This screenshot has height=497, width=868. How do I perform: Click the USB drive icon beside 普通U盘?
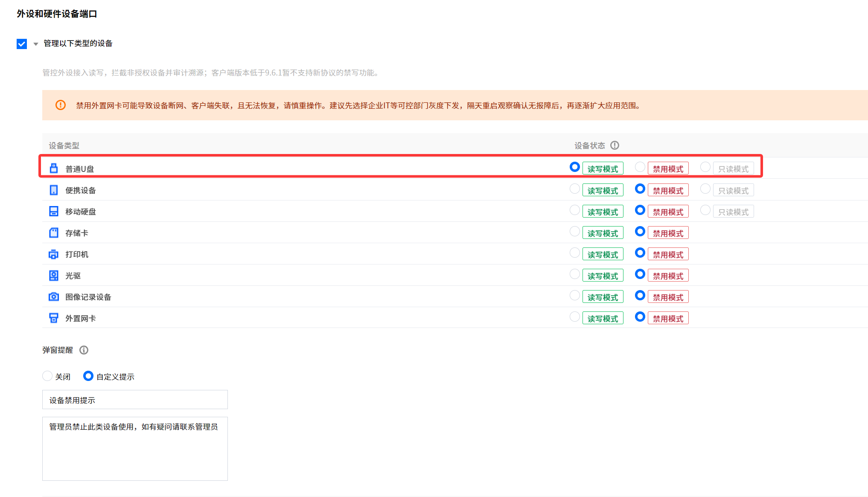point(54,168)
